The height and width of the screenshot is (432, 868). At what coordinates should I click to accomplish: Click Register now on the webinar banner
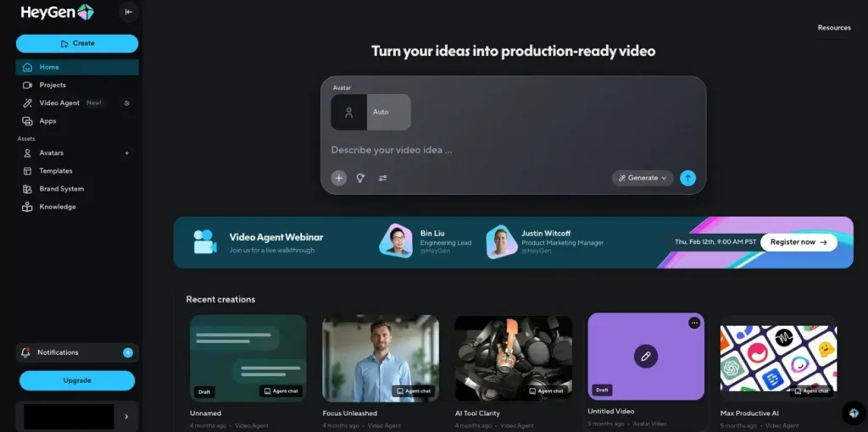tap(798, 242)
